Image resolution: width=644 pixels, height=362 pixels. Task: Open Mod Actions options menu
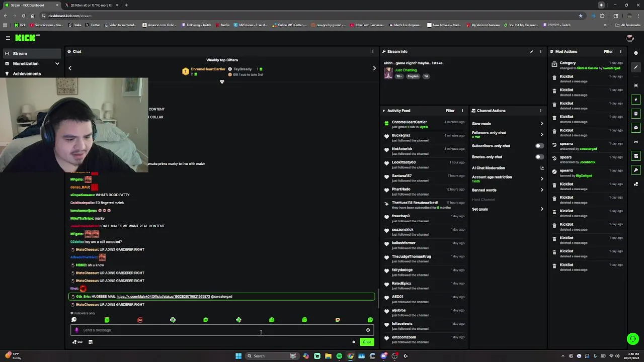coord(620,52)
